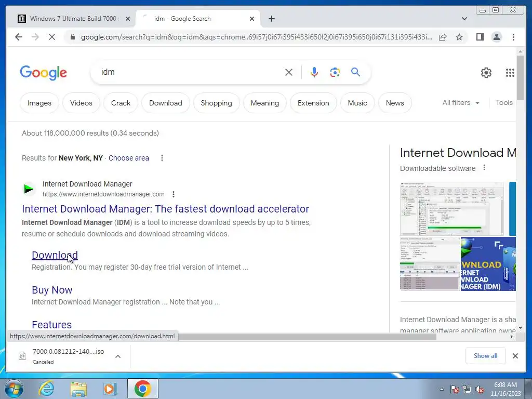Close the downloads shelf

[515, 356]
